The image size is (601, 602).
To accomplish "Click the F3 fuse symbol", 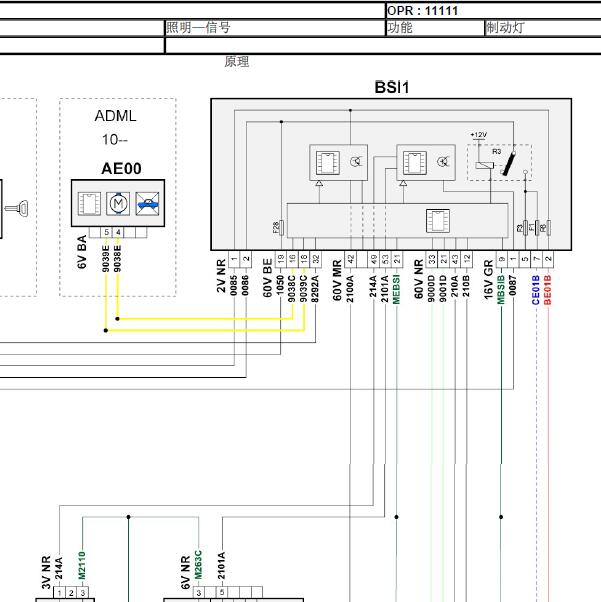I will (x=523, y=228).
